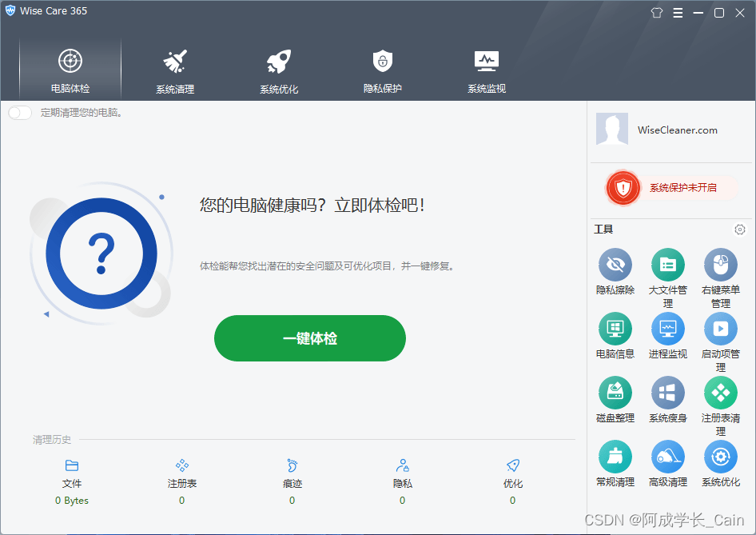
Task: Click the green 一键体检 button
Action: [x=310, y=338]
